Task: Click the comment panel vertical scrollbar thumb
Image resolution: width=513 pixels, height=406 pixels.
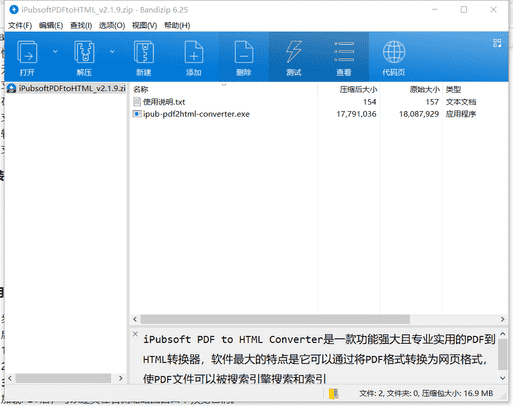Action: (x=503, y=354)
